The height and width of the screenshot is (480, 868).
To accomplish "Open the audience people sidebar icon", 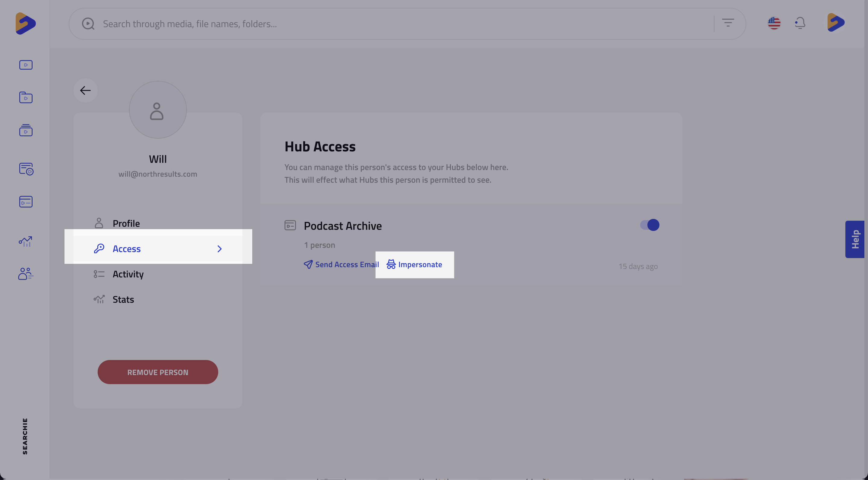I will pyautogui.click(x=26, y=274).
